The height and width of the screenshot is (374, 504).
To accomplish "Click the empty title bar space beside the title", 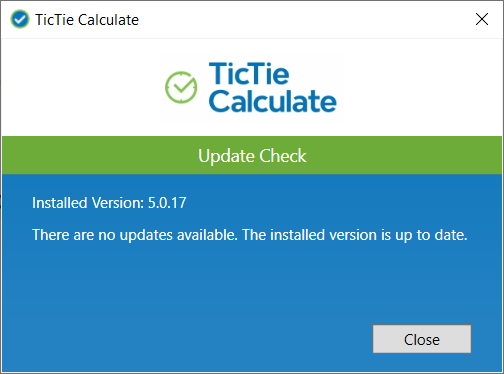I will (300, 19).
